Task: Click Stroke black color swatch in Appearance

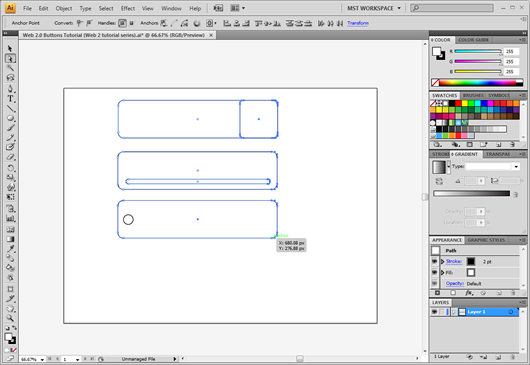Action: (x=471, y=261)
